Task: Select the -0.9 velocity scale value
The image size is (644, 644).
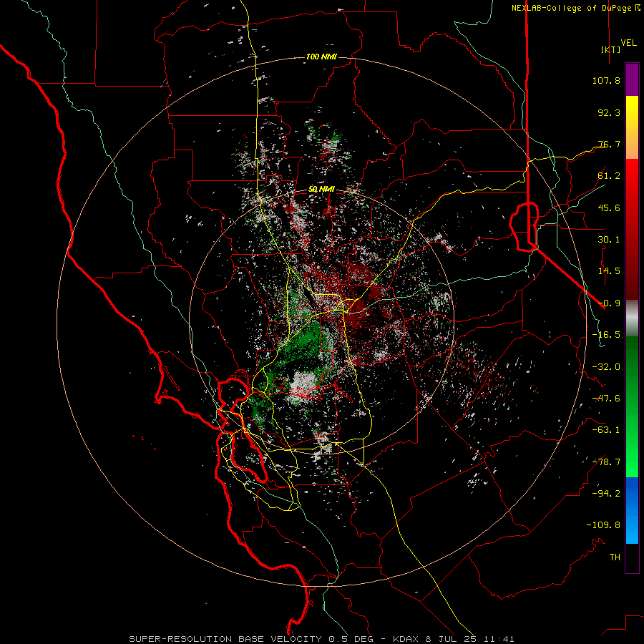Action: 609,303
